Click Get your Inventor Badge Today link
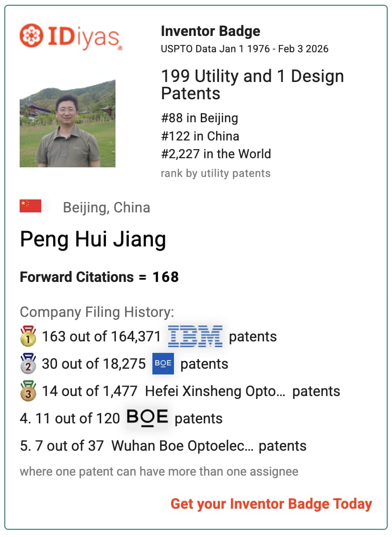 tap(271, 504)
